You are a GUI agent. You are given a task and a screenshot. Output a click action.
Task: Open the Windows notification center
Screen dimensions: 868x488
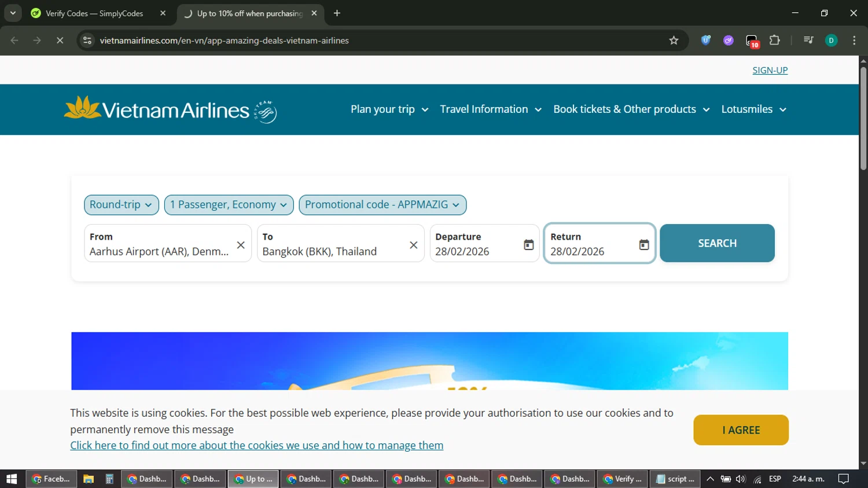(844, 479)
